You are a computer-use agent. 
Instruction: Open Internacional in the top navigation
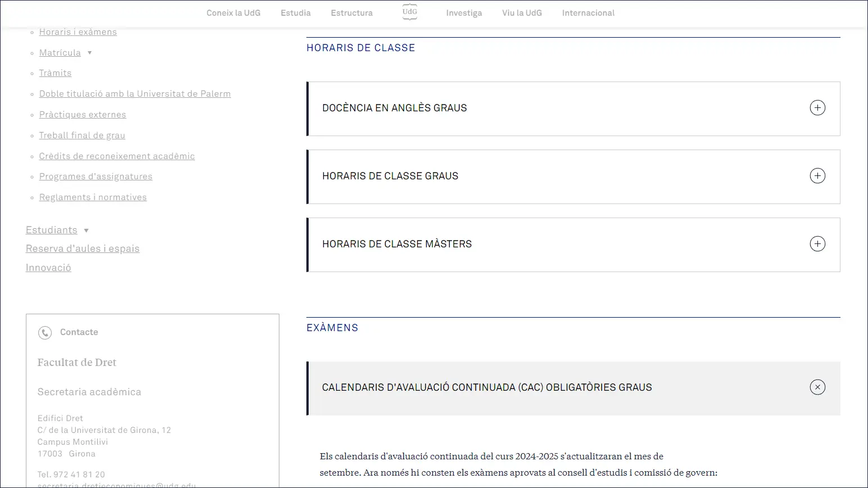pyautogui.click(x=588, y=13)
